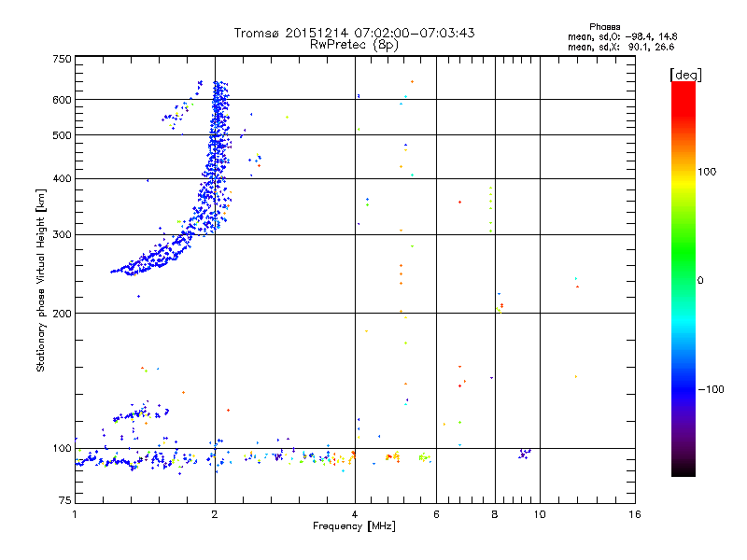747x560 pixels.
Task: Click the y-axis tick '100'
Action: click(62, 449)
